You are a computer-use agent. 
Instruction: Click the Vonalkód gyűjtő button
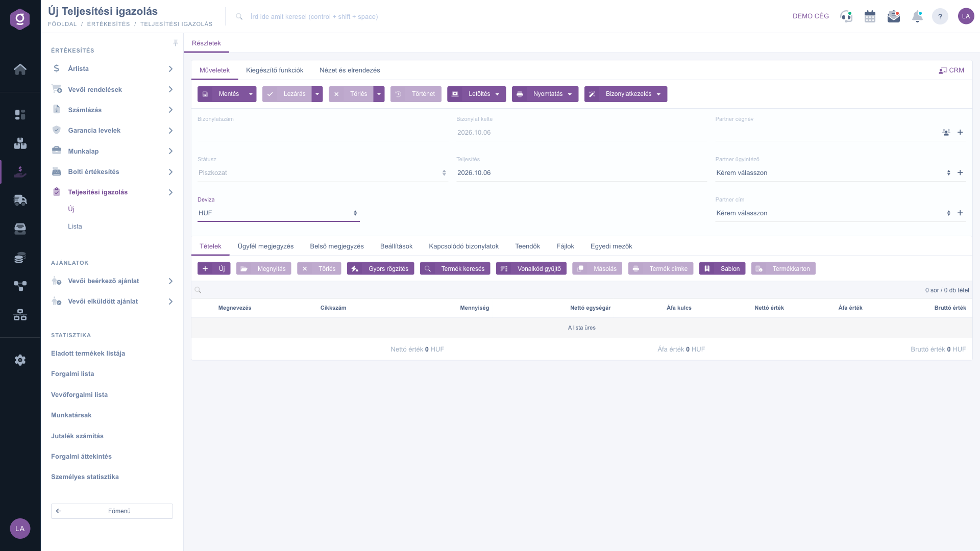531,269
